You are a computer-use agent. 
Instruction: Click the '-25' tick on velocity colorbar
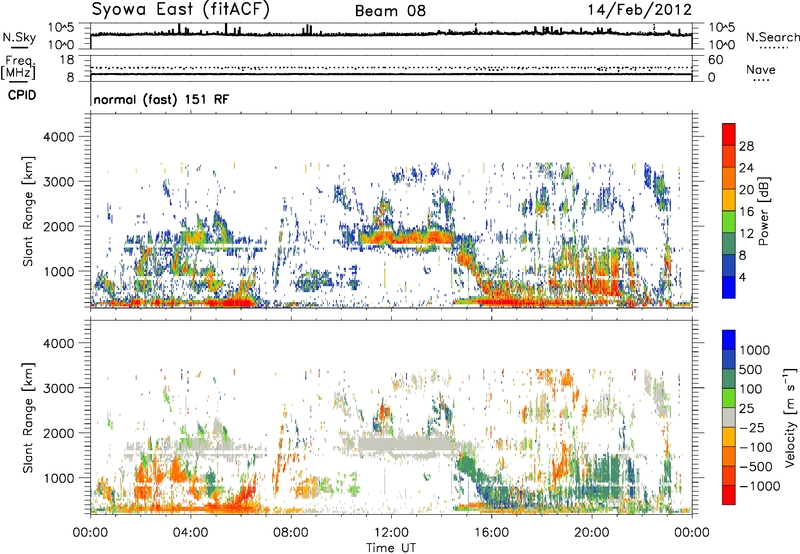pos(754,427)
